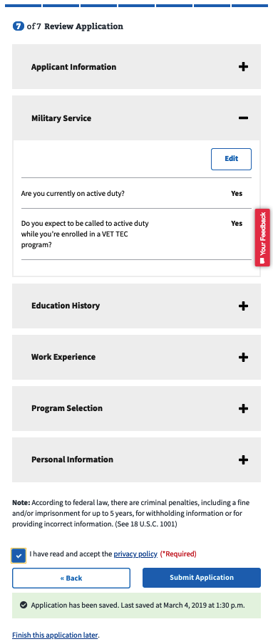This screenshot has width=273, height=644.
Task: Click the Personal Information plus icon
Action: coord(243,459)
